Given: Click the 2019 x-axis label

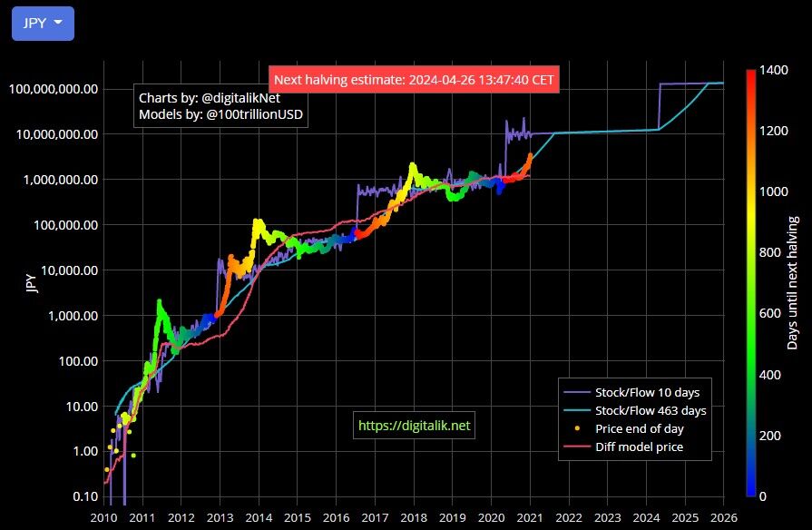Looking at the screenshot, I should coord(453,517).
